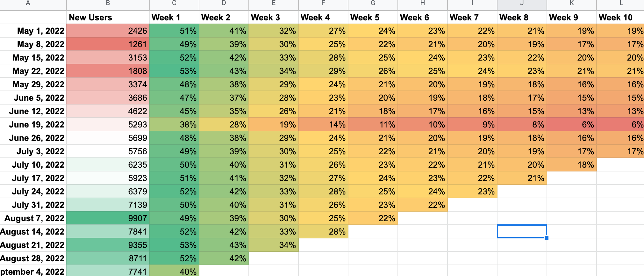Click the August 7, 2022 date cell
The height and width of the screenshot is (276, 644).
33,218
